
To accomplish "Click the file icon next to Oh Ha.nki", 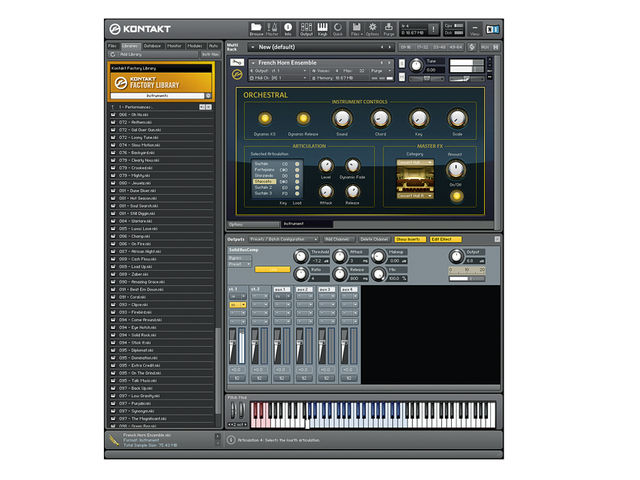I will tap(113, 115).
